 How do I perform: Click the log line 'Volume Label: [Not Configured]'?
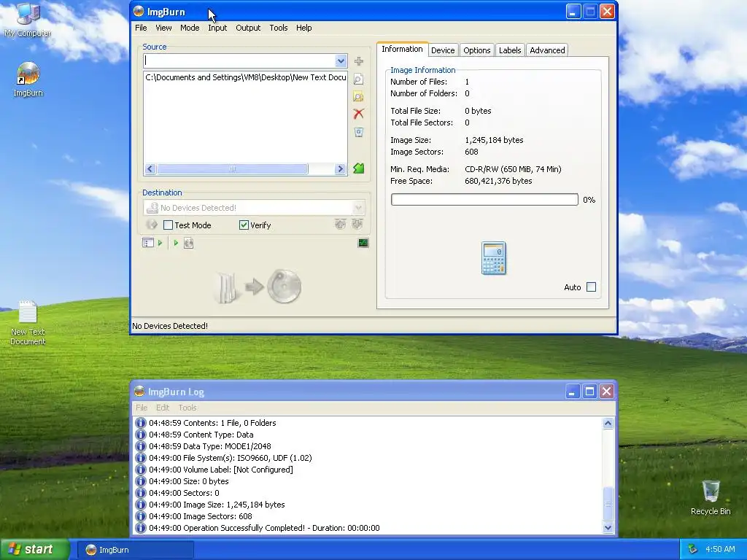coord(220,470)
